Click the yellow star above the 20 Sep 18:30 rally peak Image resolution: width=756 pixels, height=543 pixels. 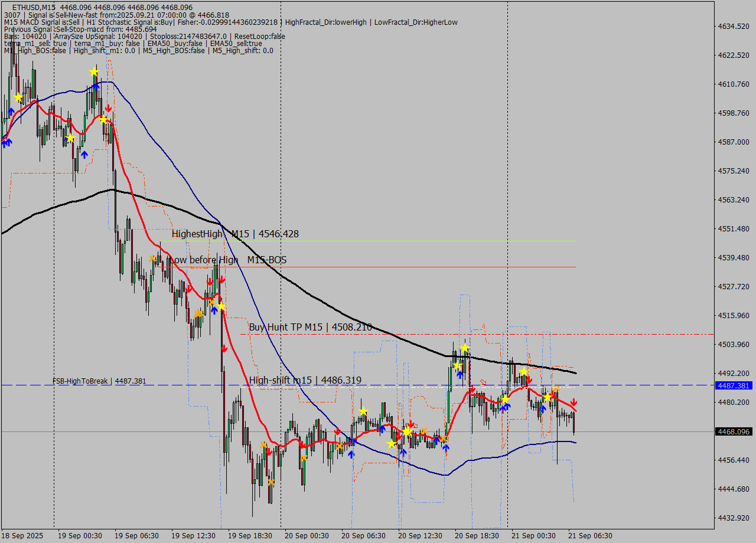click(x=464, y=348)
